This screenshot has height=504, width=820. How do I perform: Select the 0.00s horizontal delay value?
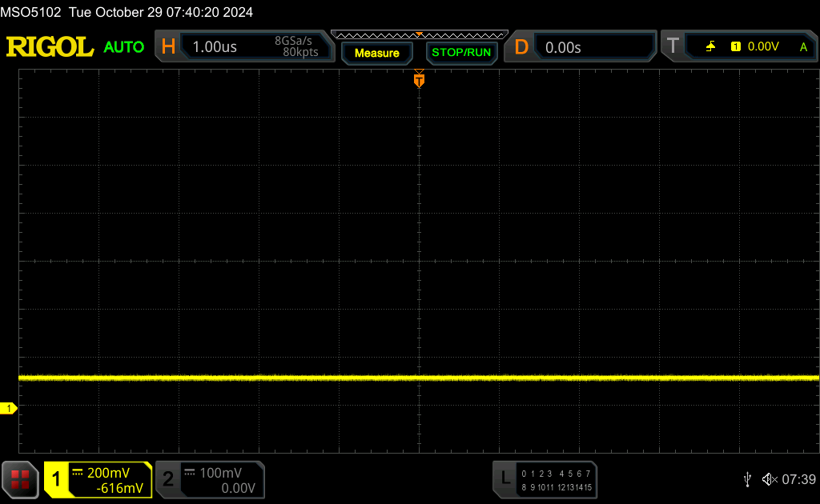[563, 47]
